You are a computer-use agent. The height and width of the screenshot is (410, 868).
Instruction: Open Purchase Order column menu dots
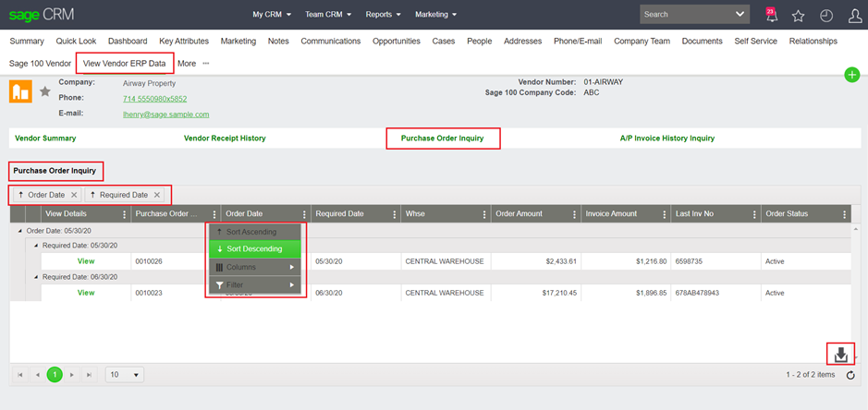[x=214, y=214]
